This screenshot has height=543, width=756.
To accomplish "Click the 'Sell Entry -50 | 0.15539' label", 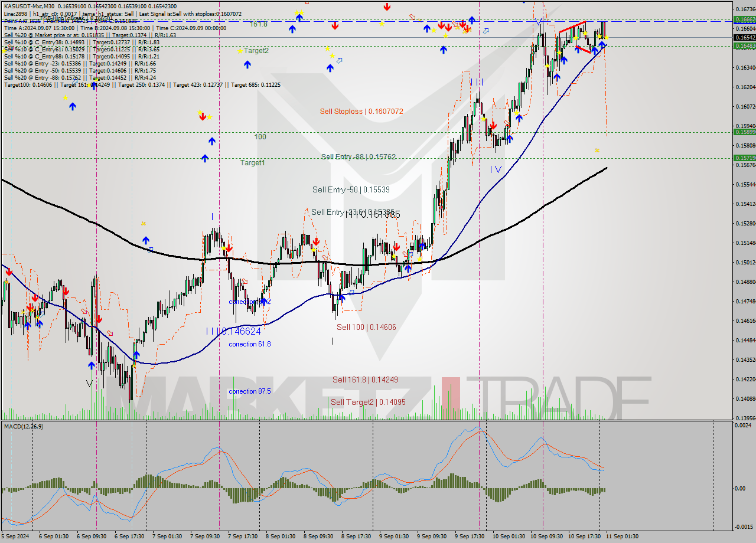I will point(351,189).
